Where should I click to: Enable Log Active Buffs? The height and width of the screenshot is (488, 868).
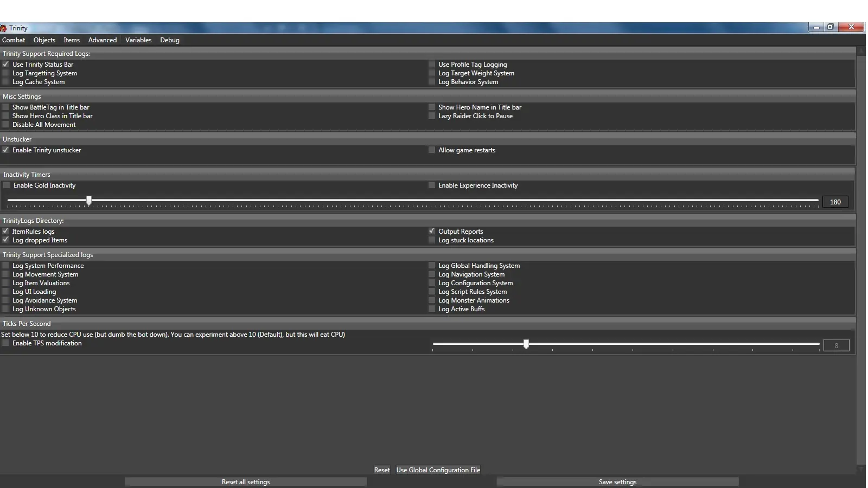(432, 309)
